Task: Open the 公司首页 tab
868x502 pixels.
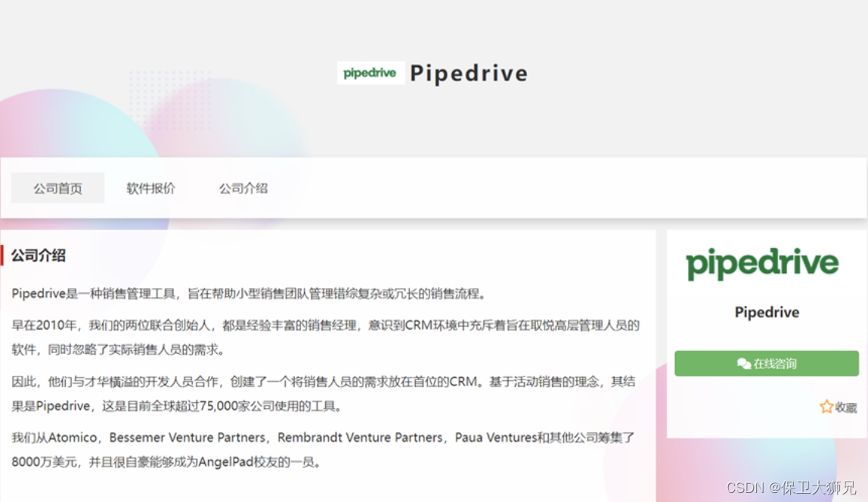Action: pos(57,188)
